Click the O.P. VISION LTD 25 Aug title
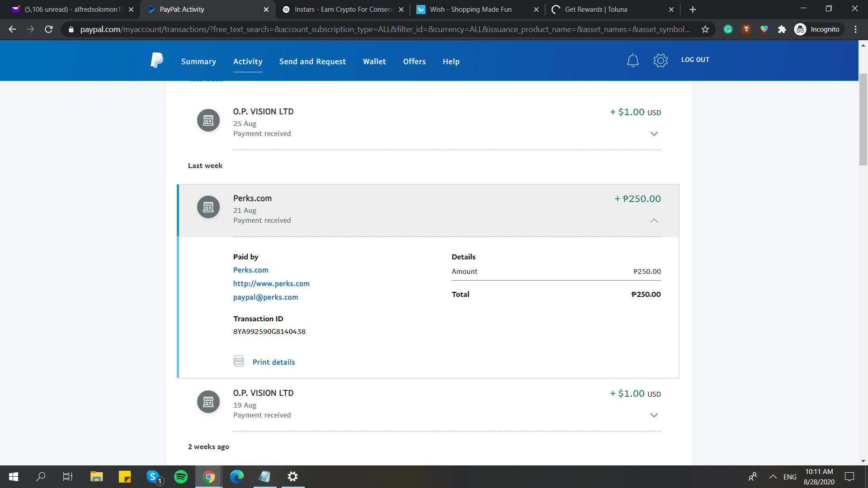 [263, 112]
